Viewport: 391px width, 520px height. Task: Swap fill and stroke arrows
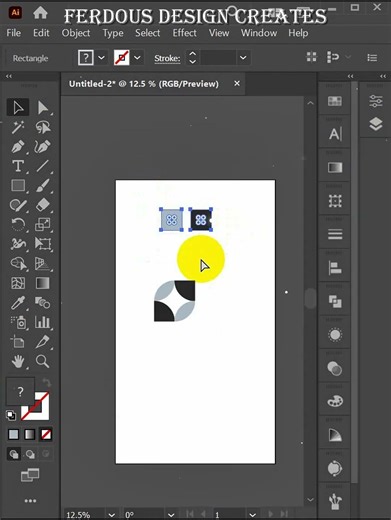[47, 382]
